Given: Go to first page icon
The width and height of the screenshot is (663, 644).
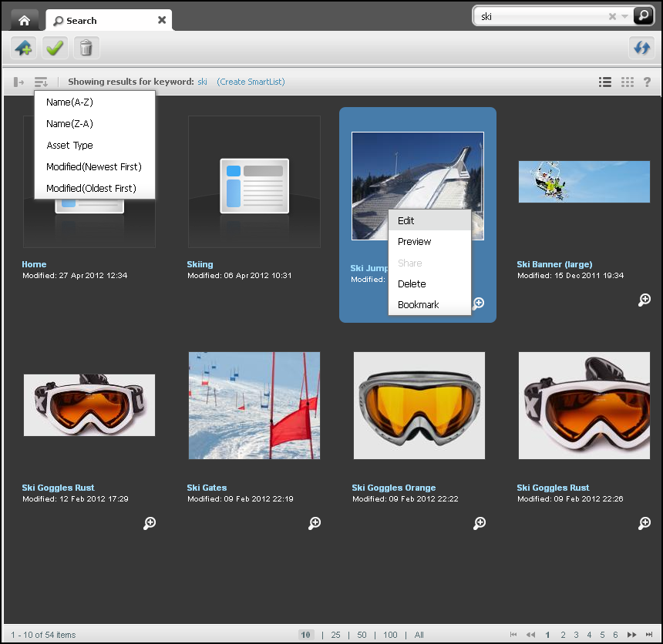Looking at the screenshot, I should click(513, 634).
